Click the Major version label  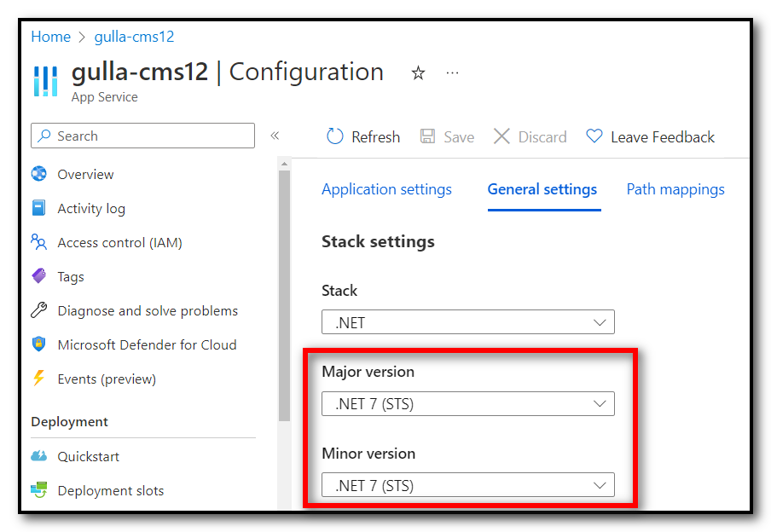click(x=368, y=372)
